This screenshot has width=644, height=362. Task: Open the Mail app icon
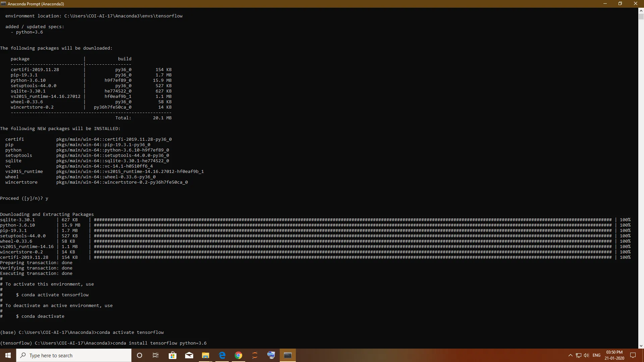tap(189, 355)
